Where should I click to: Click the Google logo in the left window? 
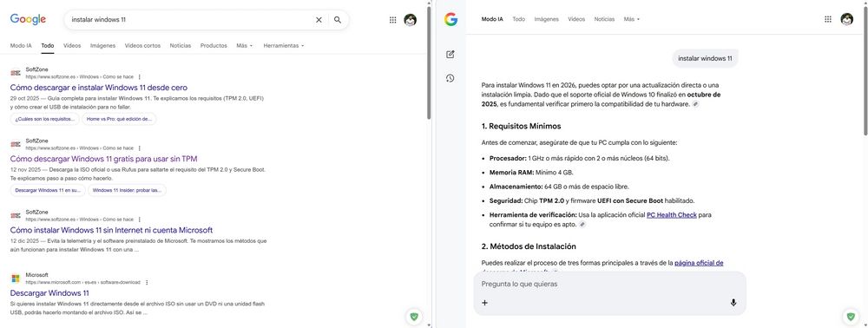(x=29, y=19)
